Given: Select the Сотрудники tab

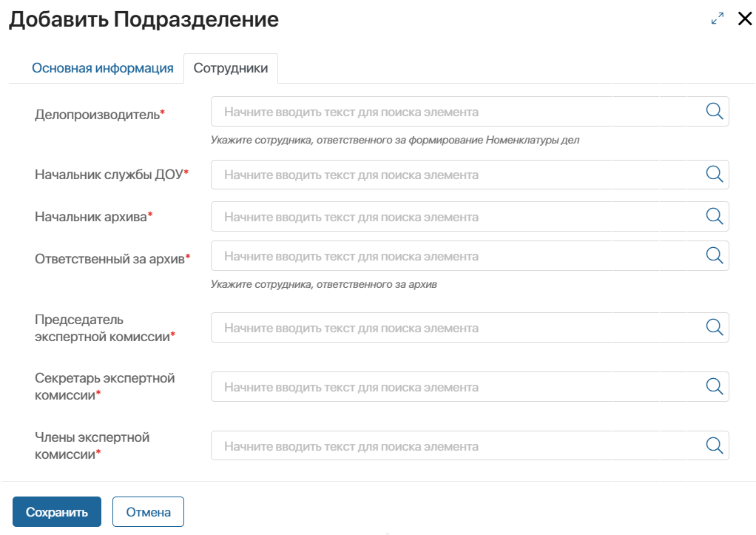Looking at the screenshot, I should click(232, 67).
